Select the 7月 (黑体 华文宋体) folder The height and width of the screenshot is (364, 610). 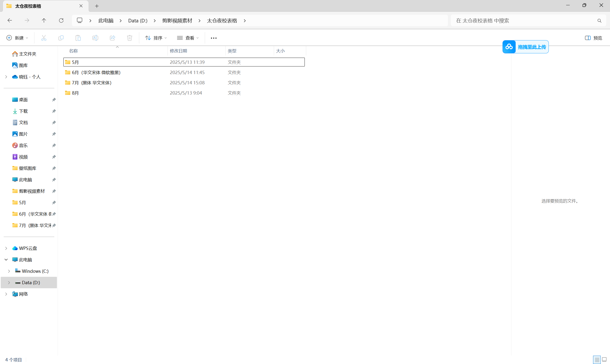pyautogui.click(x=91, y=83)
